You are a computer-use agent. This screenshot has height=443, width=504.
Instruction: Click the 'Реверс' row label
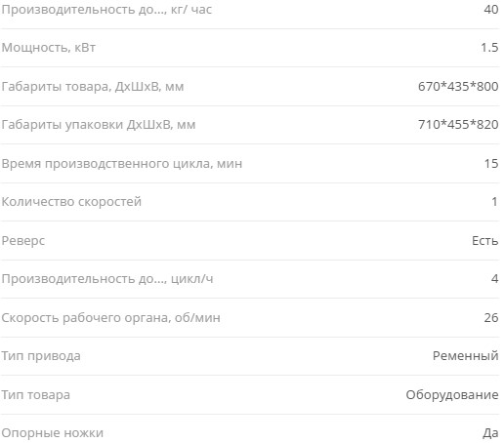pyautogui.click(x=23, y=241)
